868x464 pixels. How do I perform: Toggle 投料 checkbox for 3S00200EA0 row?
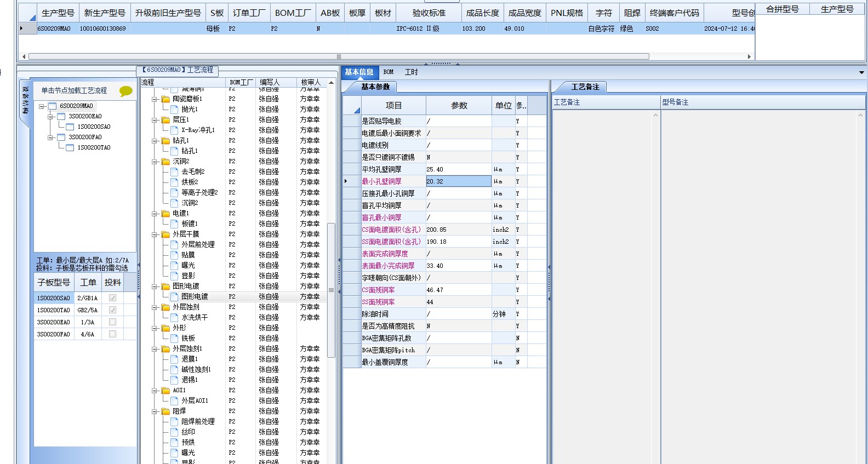(x=112, y=322)
